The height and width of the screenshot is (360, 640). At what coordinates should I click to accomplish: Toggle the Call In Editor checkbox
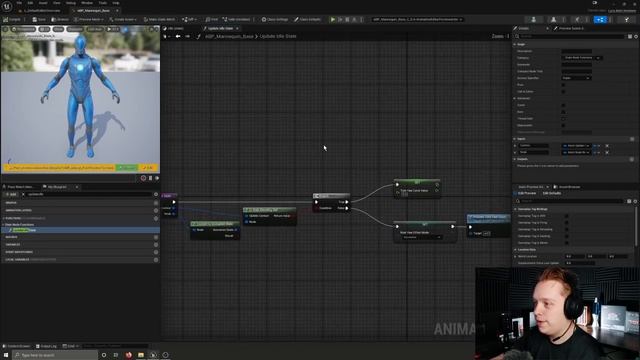point(563,91)
